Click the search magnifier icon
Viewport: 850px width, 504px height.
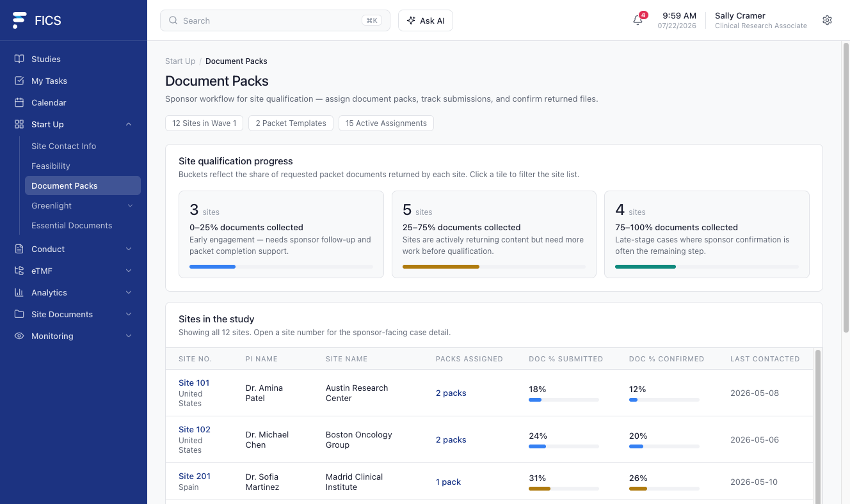[x=173, y=20]
